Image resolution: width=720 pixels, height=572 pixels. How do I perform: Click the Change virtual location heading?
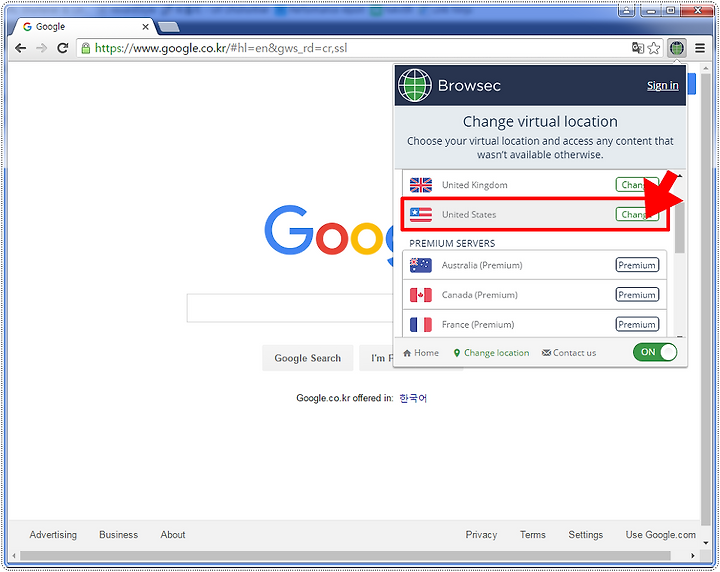click(x=540, y=122)
